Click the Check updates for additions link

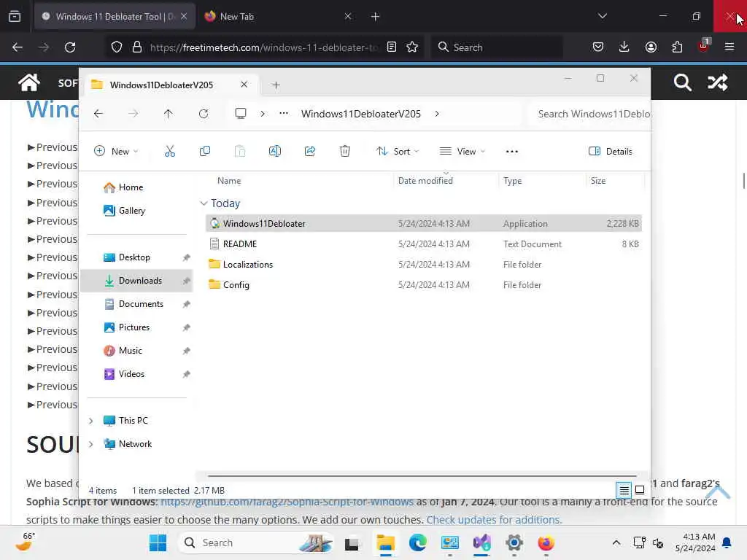pos(494,519)
